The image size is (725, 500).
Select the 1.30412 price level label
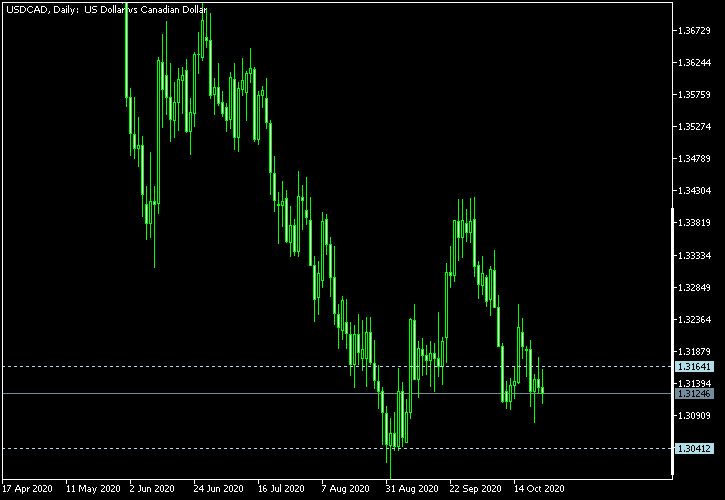click(x=694, y=448)
